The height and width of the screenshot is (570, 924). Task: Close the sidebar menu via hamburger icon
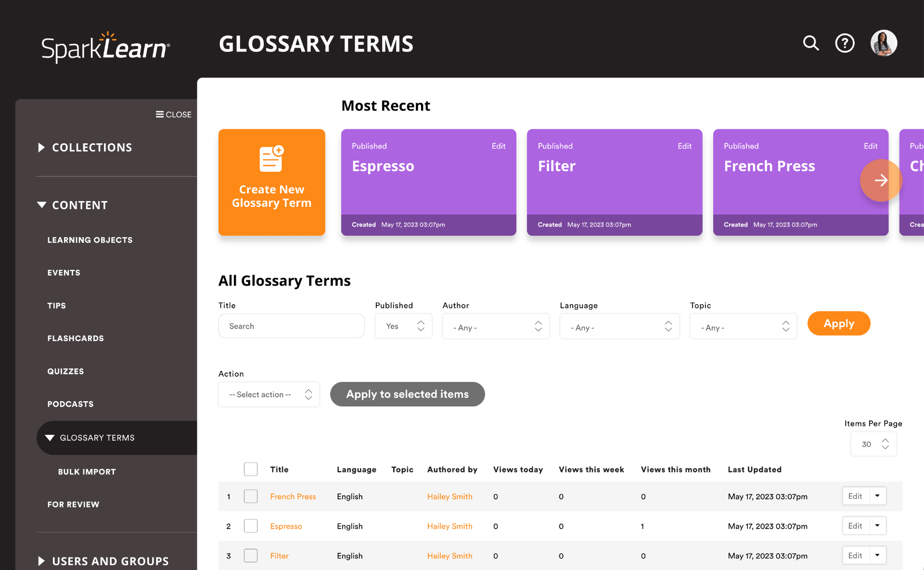pyautogui.click(x=160, y=114)
